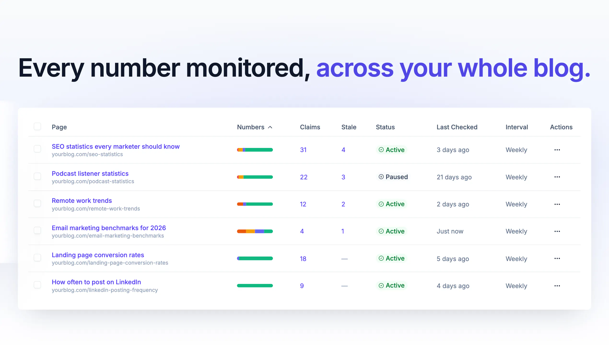
Task: Click the Active status badge on Email marketing row
Action: 392,231
